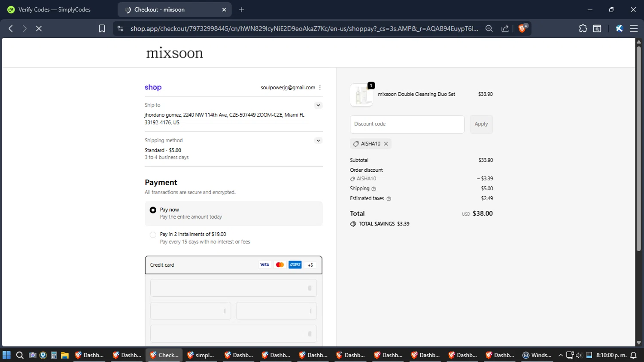The width and height of the screenshot is (644, 362).
Task: Click the page vertical scrollbar
Action: point(638,148)
